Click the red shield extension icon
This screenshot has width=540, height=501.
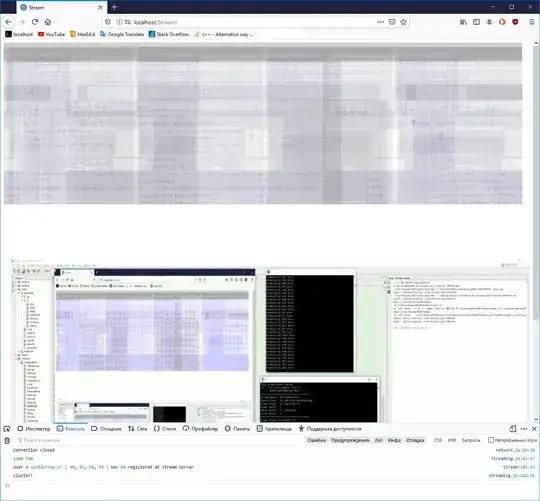click(x=515, y=22)
